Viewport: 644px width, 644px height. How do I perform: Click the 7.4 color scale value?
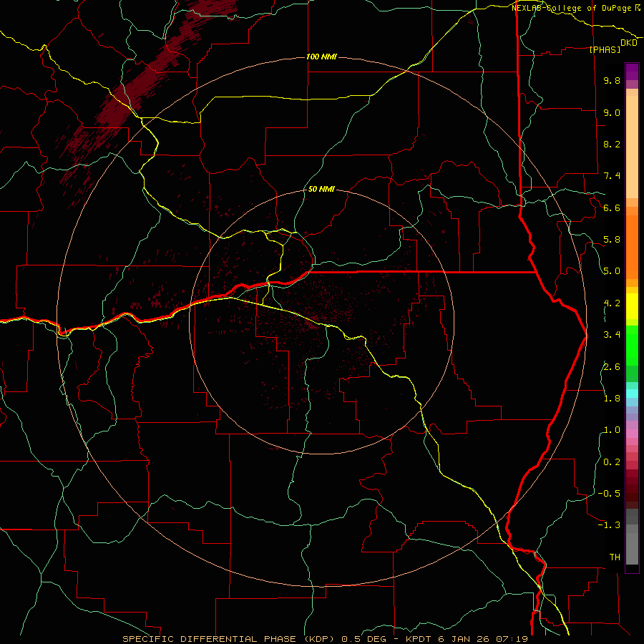(x=612, y=176)
